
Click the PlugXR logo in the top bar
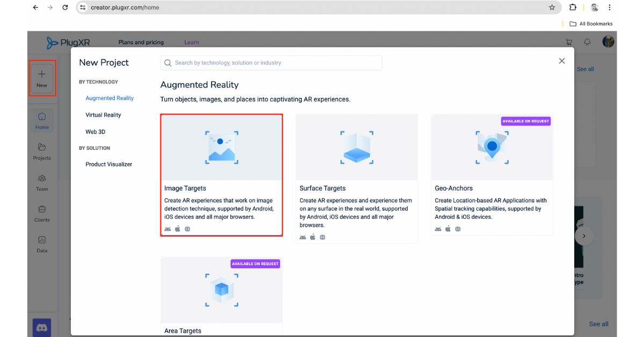(x=68, y=42)
